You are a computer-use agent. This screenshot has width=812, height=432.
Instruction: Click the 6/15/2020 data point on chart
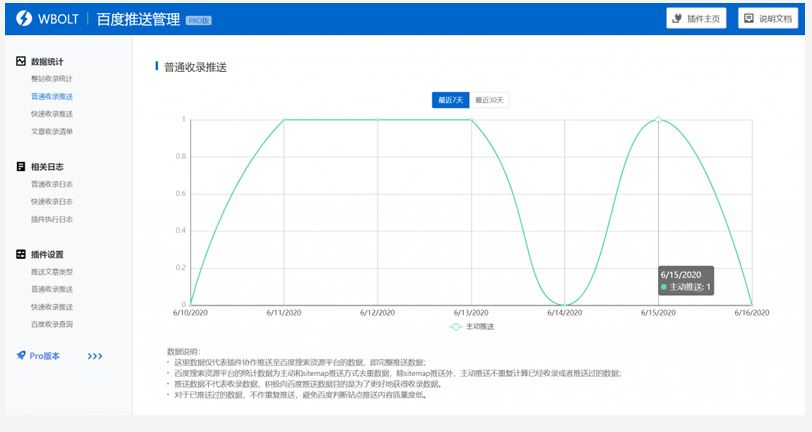coord(658,119)
